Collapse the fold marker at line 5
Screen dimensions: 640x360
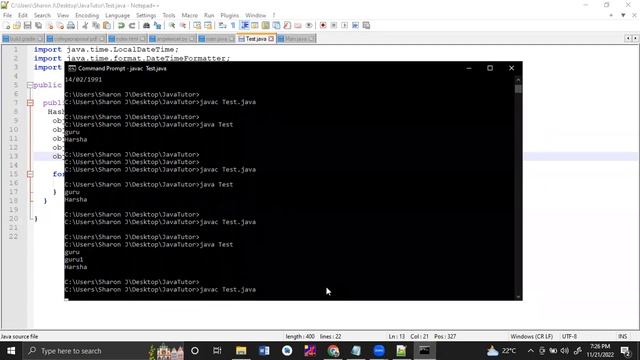(30, 85)
